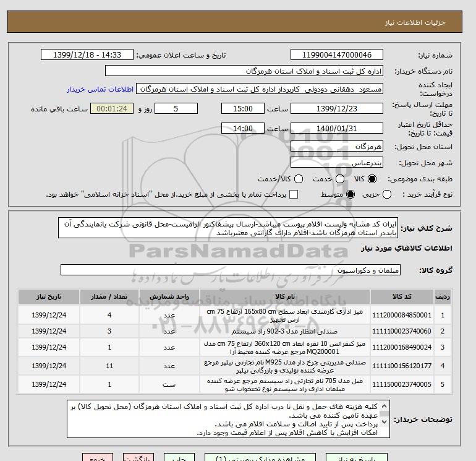Click the price validity date 1400/01/31
The width and height of the screenshot is (476, 461).
(x=337, y=128)
